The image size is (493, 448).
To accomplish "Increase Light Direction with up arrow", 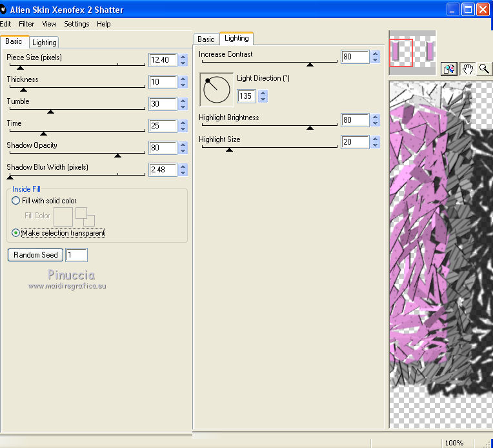I will coord(263,93).
